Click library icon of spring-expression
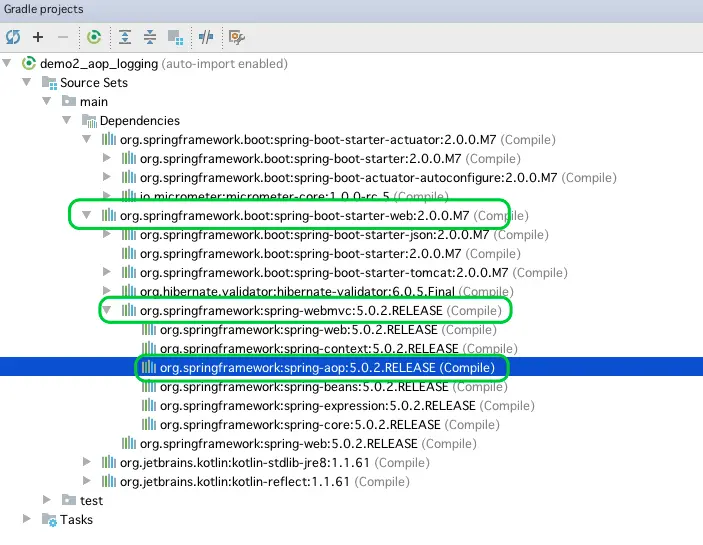This screenshot has width=703, height=545. tap(149, 405)
